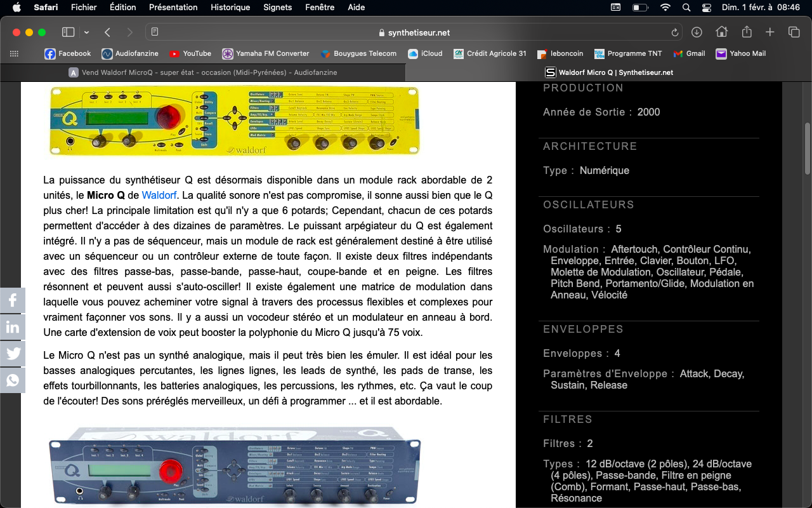The height and width of the screenshot is (508, 812).
Task: Share the current page
Action: click(747, 32)
